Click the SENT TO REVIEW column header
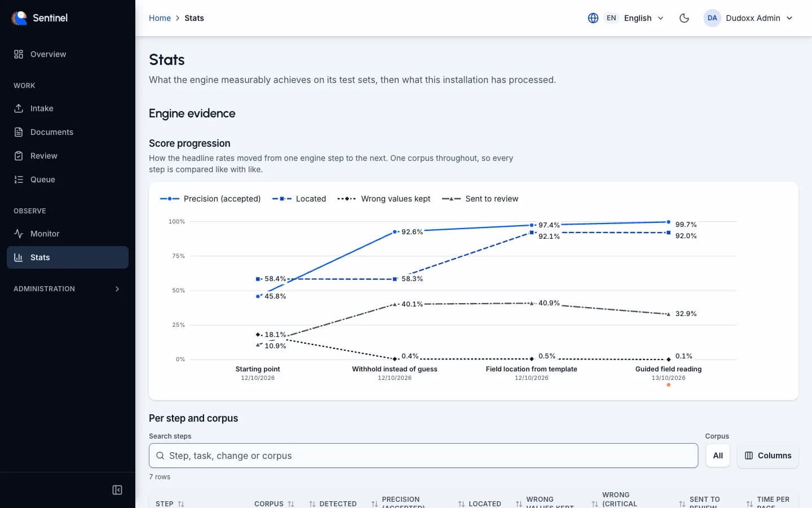The image size is (812, 508). (699, 502)
